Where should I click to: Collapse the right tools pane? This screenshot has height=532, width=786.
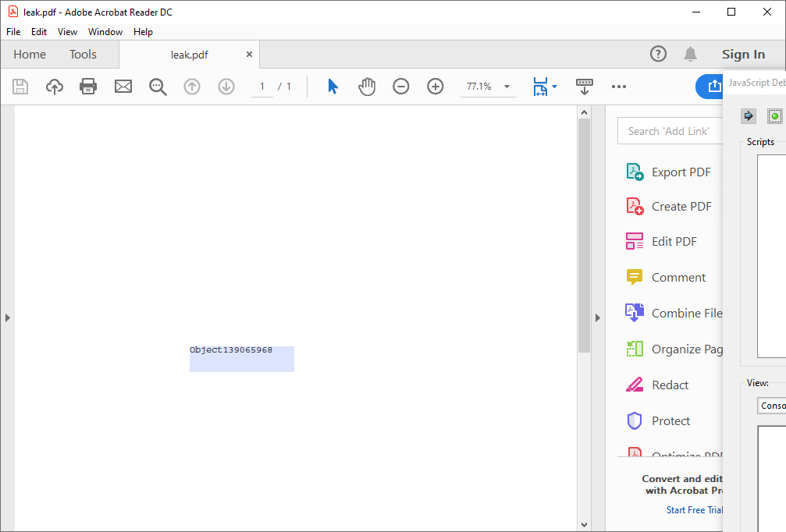click(x=598, y=317)
